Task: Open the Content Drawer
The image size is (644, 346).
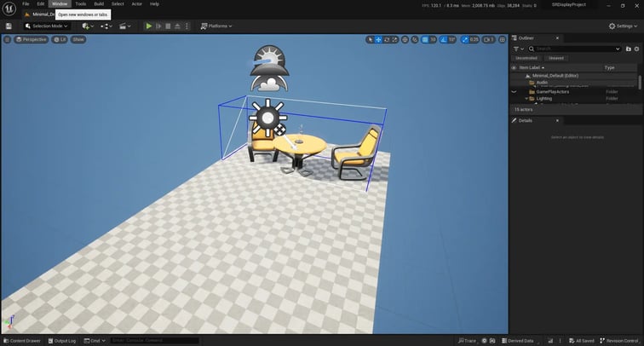Action: 22,341
